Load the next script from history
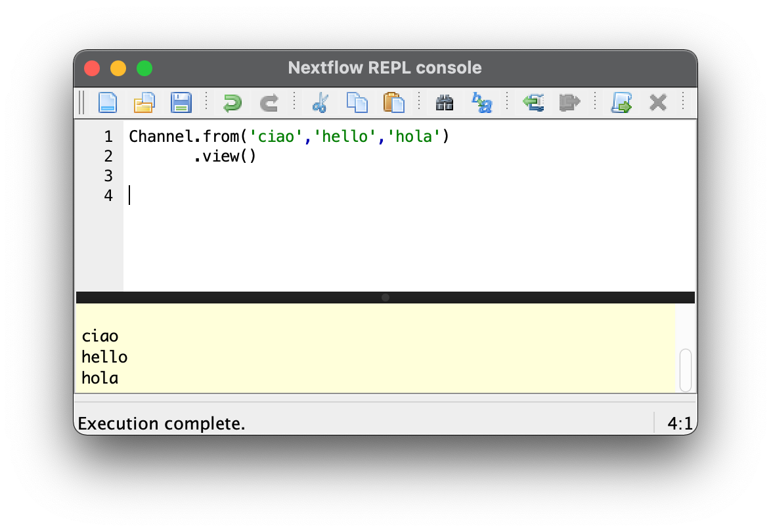 point(569,102)
